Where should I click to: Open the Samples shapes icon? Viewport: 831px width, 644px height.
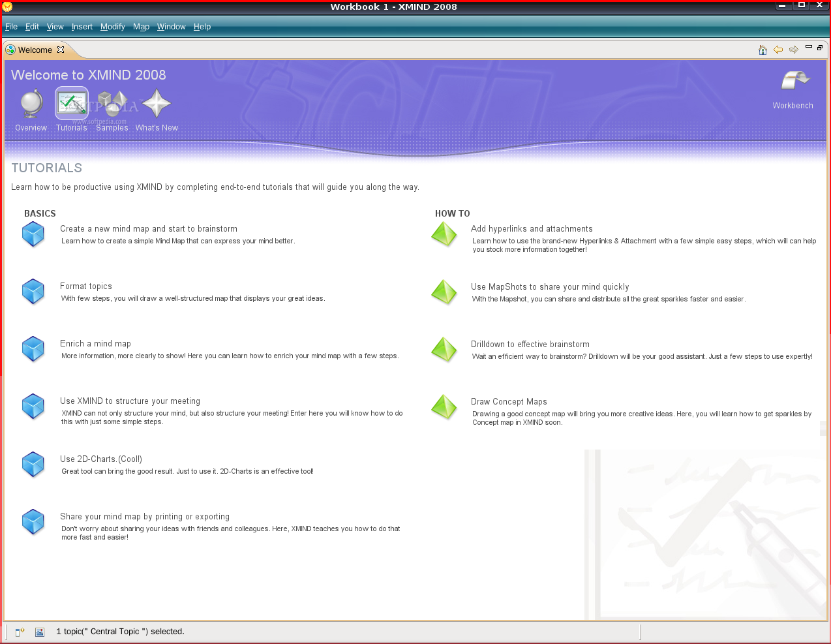point(112,104)
